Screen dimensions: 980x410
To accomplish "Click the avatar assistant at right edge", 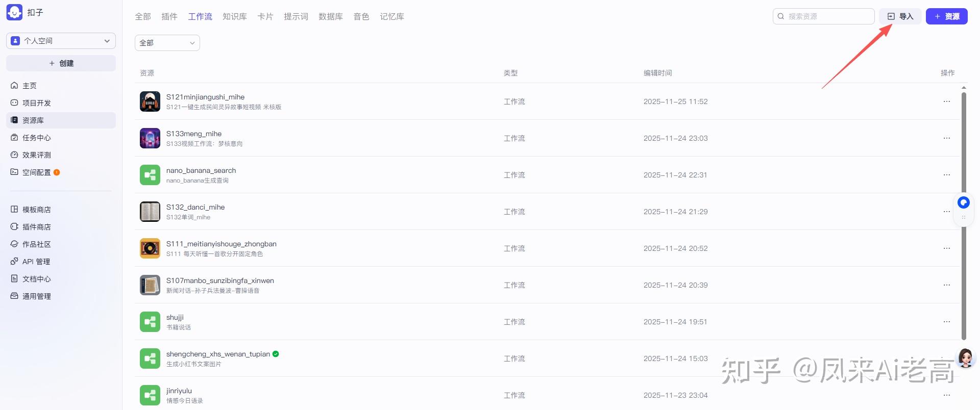I will [965, 358].
